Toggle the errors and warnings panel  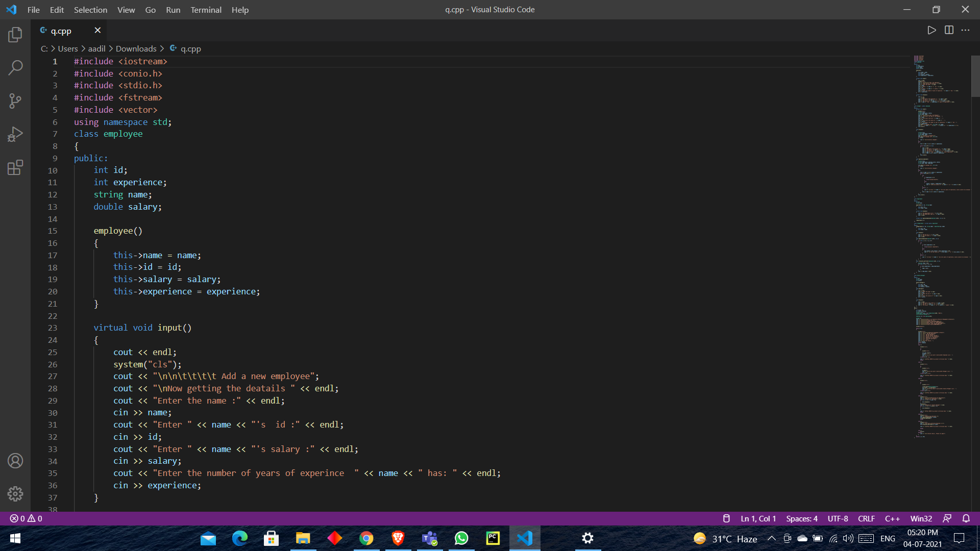coord(26,518)
